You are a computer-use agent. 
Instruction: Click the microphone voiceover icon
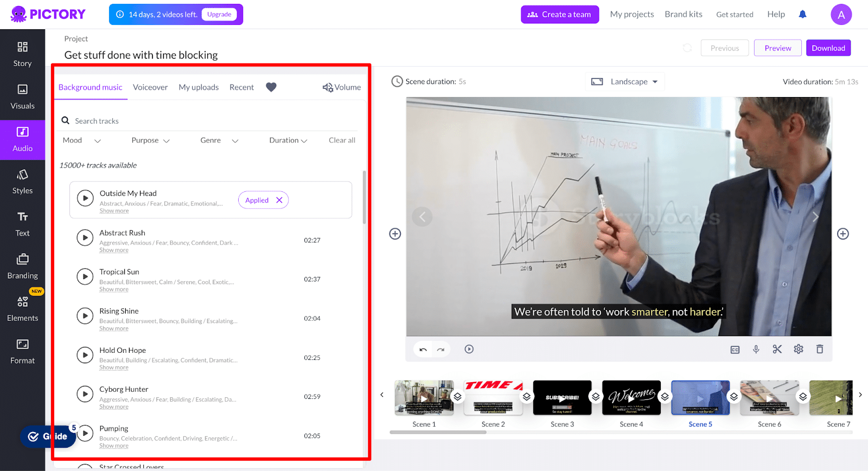pyautogui.click(x=756, y=349)
